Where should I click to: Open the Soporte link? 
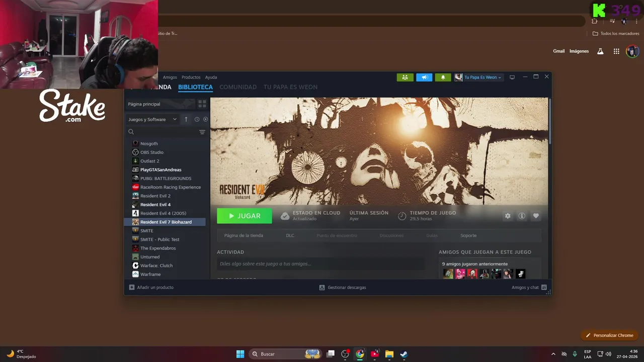468,235
